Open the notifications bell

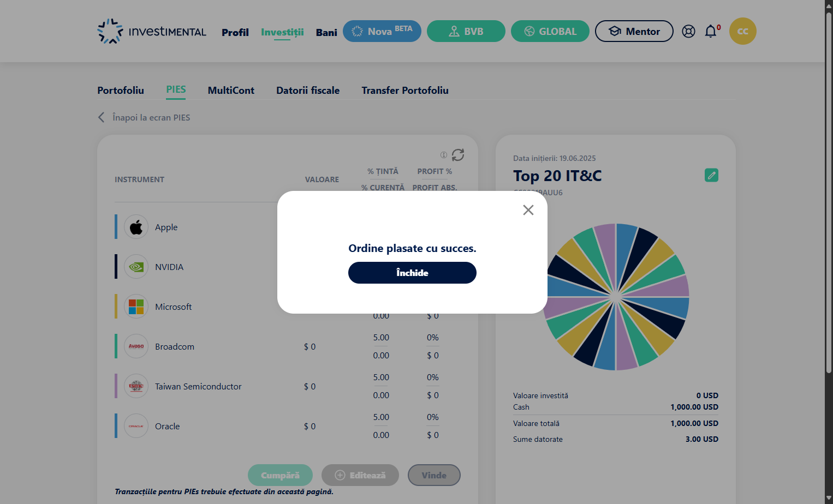[x=711, y=31]
